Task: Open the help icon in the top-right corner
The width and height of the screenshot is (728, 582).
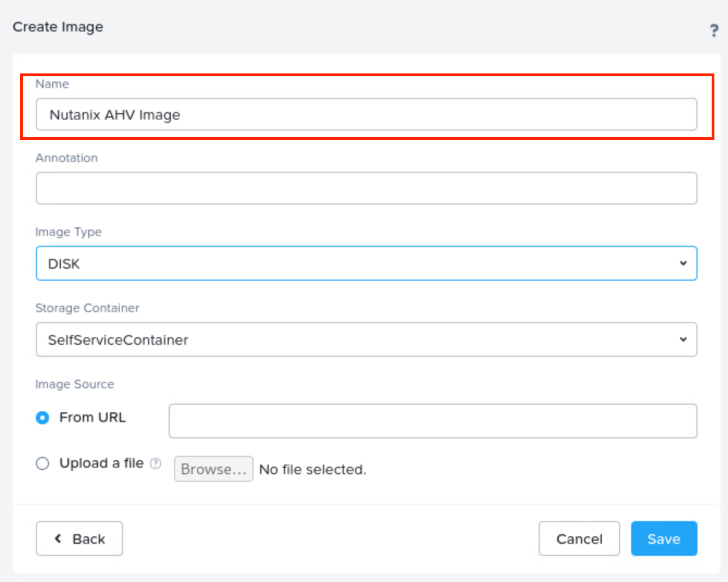Action: [x=714, y=31]
